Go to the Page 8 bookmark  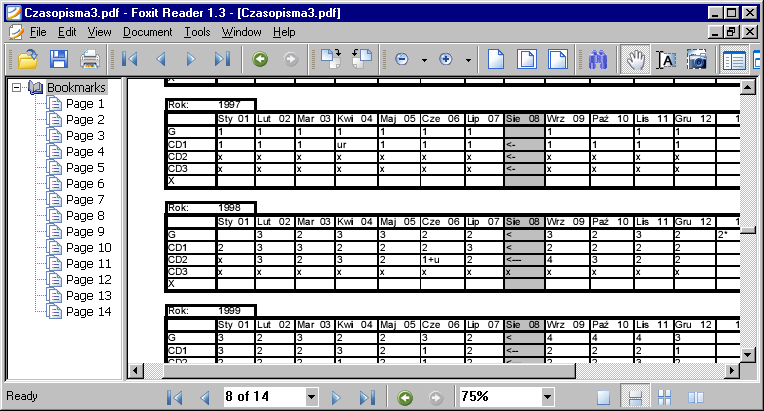(85, 216)
